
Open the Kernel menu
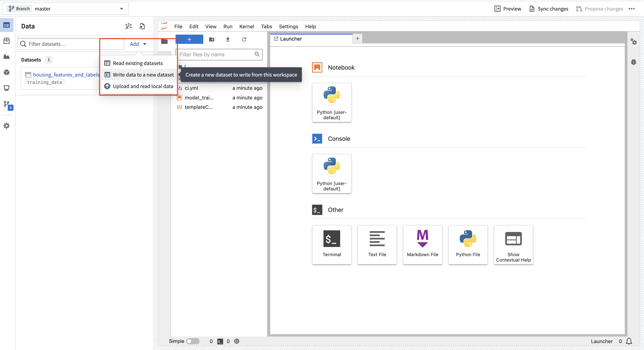click(x=247, y=27)
